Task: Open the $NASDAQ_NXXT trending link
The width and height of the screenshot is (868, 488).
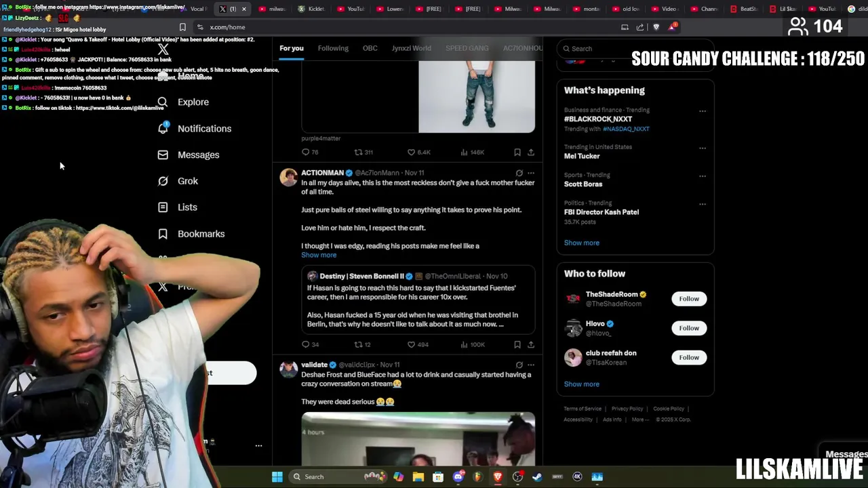Action: tap(626, 129)
